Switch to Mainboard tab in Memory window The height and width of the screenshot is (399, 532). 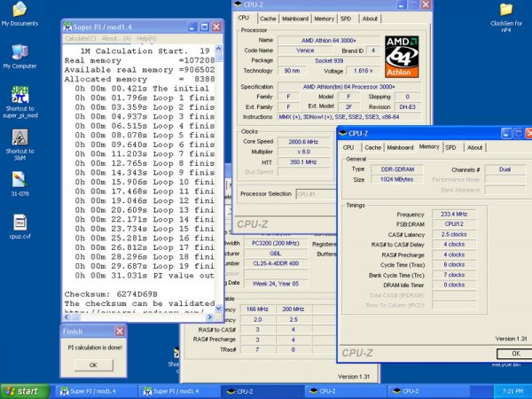tap(400, 147)
